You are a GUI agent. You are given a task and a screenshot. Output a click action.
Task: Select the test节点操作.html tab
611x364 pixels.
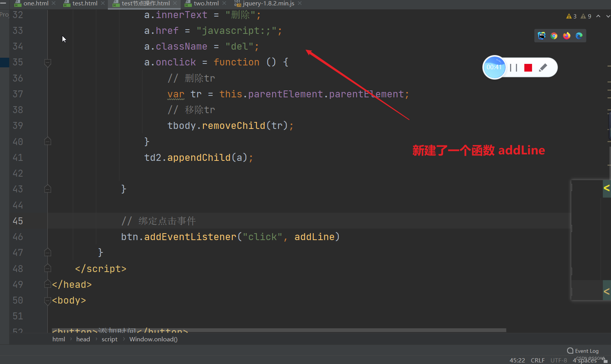(x=146, y=3)
